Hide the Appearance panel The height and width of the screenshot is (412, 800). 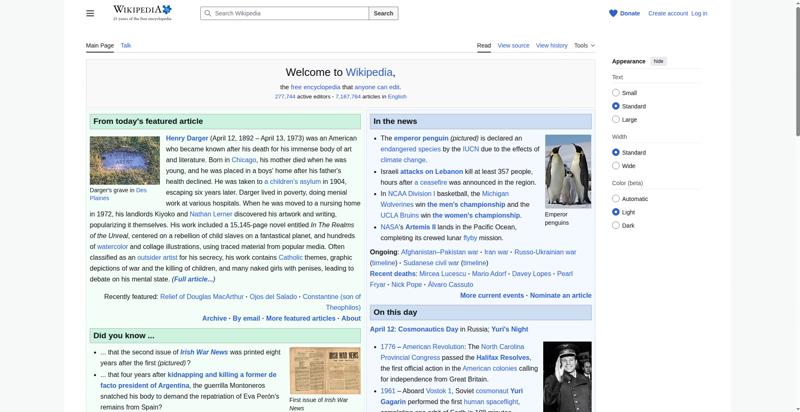pyautogui.click(x=659, y=61)
